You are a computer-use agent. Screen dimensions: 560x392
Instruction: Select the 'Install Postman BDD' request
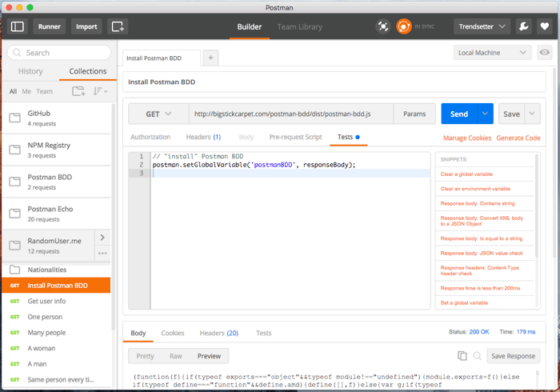point(57,286)
